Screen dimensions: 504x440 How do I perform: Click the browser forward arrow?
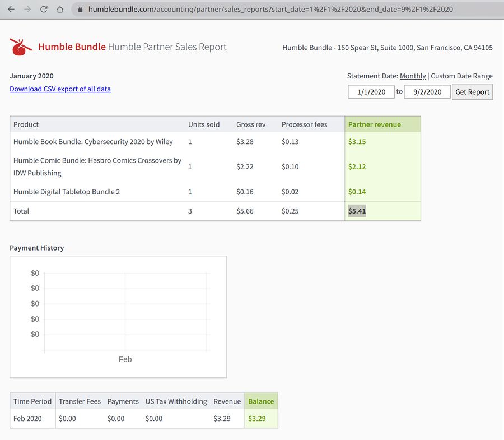pyautogui.click(x=27, y=10)
